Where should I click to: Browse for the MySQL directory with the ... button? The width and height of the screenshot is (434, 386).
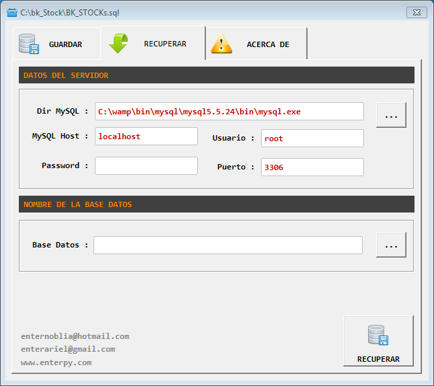pos(391,115)
